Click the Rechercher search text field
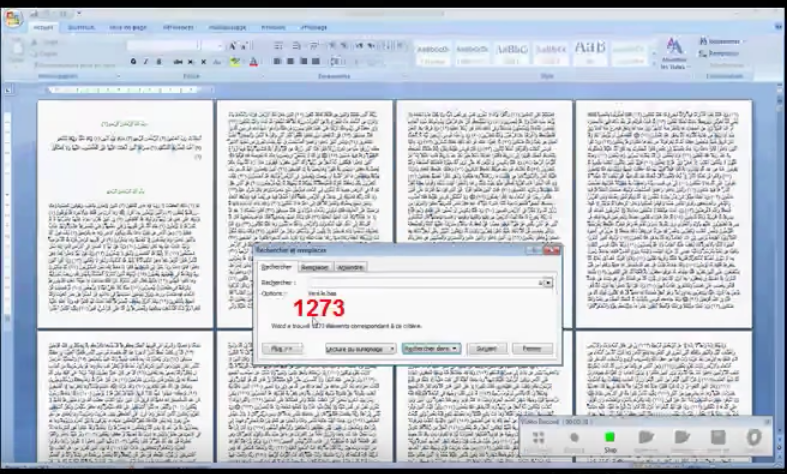 point(426,283)
